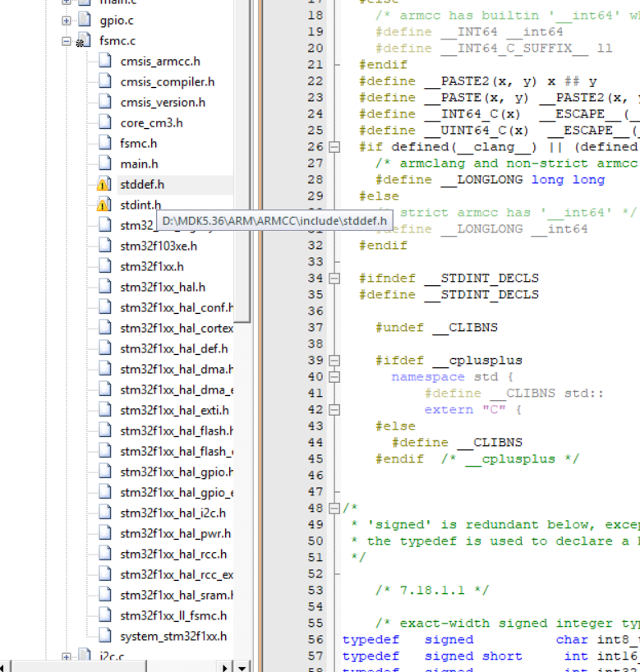
Task: Click the stm32f1xx_hal.h file icon
Action: pyautogui.click(x=105, y=287)
